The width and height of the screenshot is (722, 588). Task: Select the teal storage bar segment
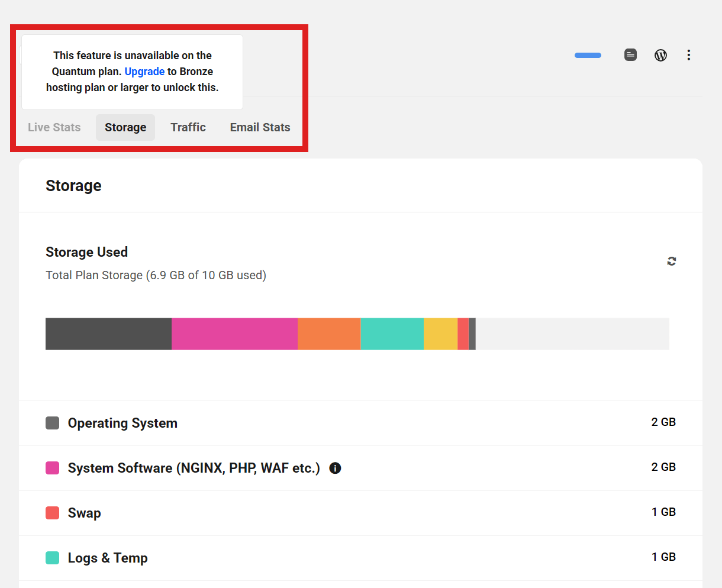point(392,334)
